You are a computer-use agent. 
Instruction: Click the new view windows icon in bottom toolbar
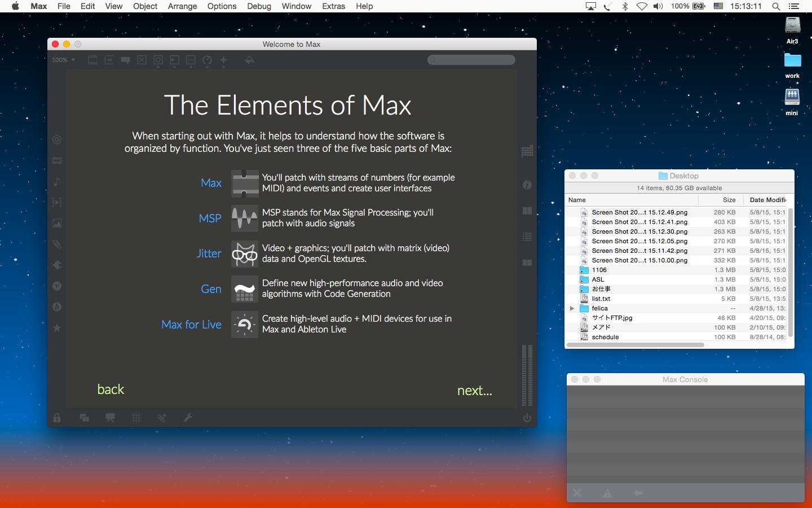coord(84,418)
